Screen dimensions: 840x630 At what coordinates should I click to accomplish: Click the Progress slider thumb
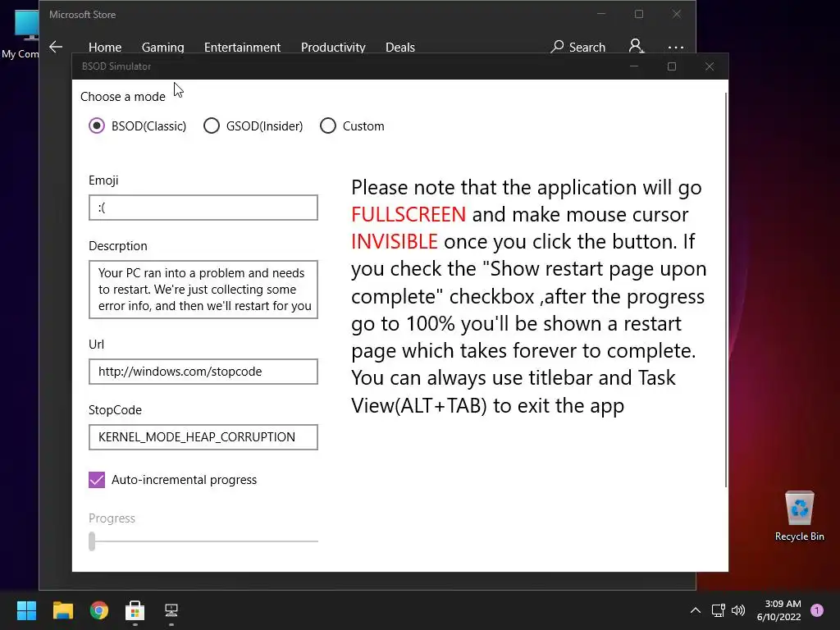(x=92, y=541)
